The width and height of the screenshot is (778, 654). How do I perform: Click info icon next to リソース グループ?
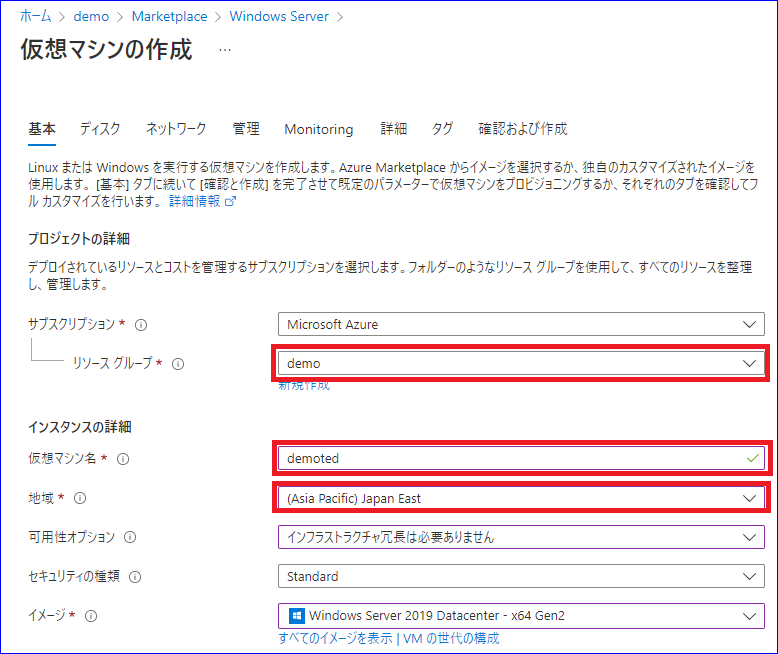pos(178,364)
